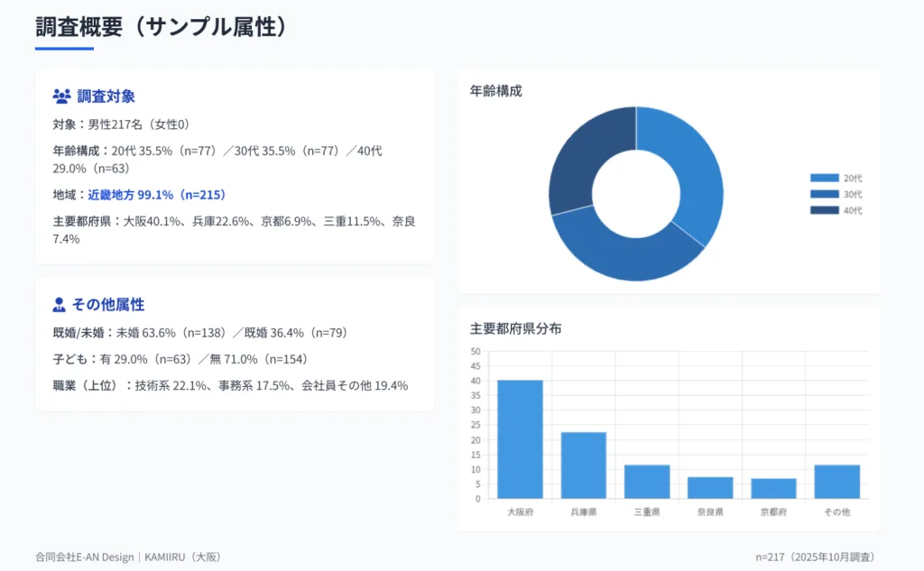Click the person icon beside その他属性
Screen dimensions: 924x571
[x=60, y=305]
